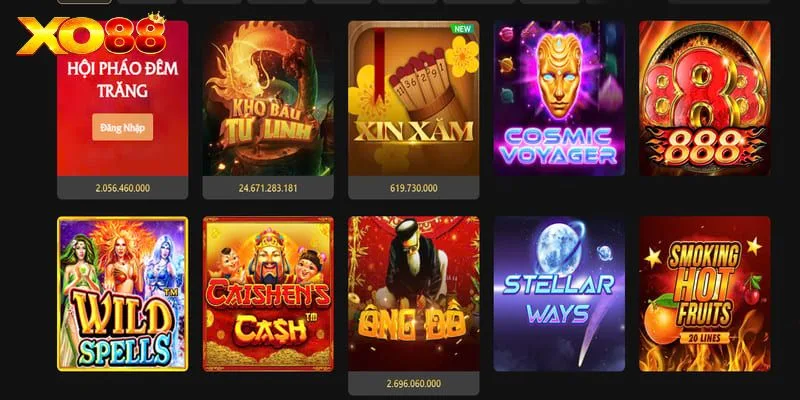The width and height of the screenshot is (800, 400).
Task: Click the XO88 logo
Action: [x=92, y=35]
